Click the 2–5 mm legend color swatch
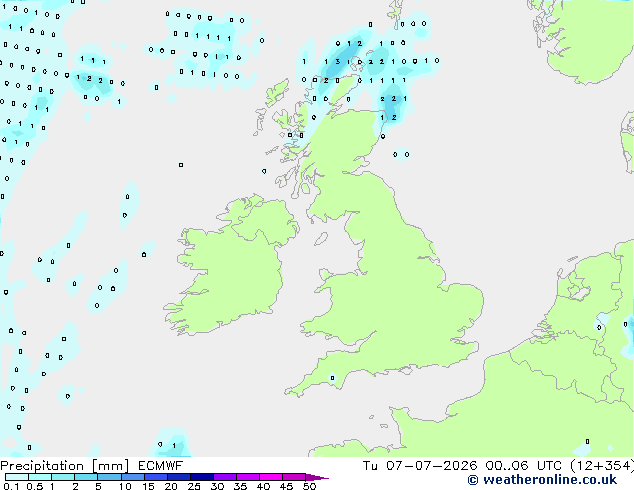 click(x=86, y=477)
